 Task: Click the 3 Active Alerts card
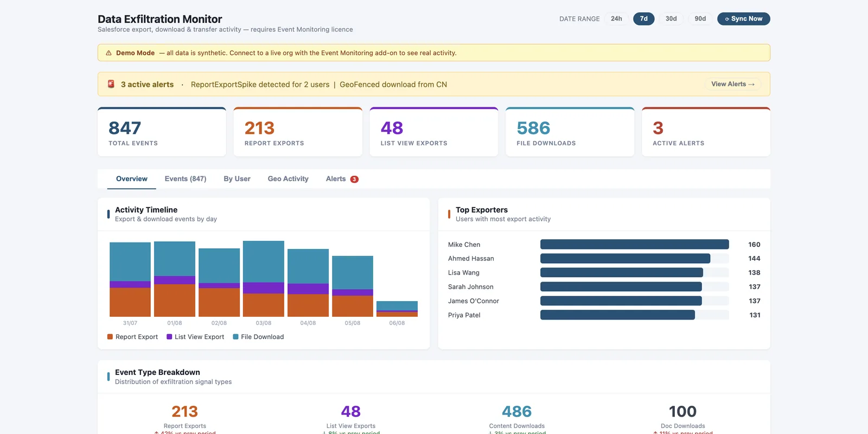pyautogui.click(x=706, y=132)
